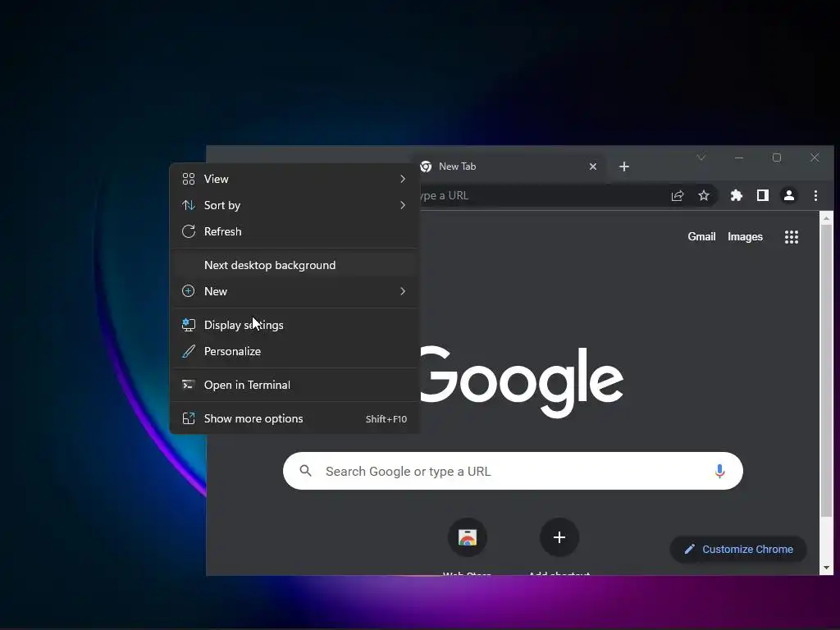Start voice search with microphone icon

pos(720,472)
